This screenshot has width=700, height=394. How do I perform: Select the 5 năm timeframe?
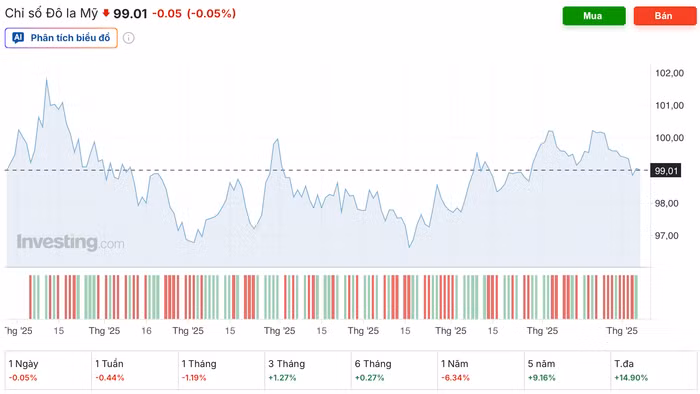(567, 370)
